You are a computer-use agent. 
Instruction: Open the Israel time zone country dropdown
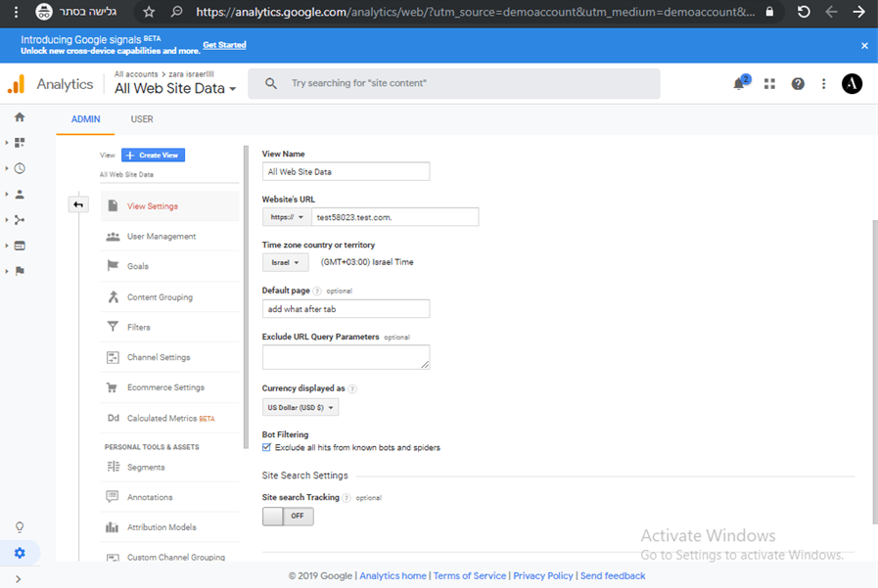[285, 262]
